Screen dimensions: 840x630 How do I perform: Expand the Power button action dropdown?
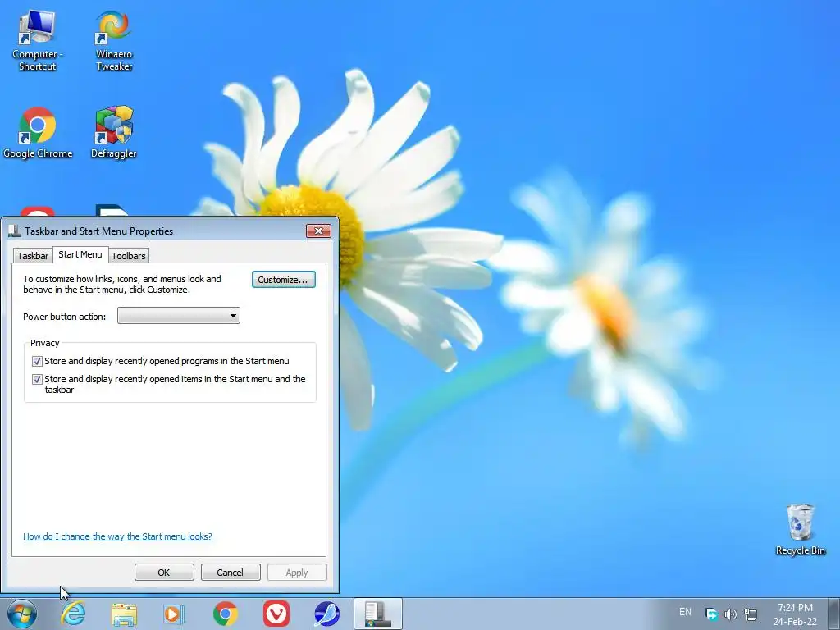[x=179, y=316]
